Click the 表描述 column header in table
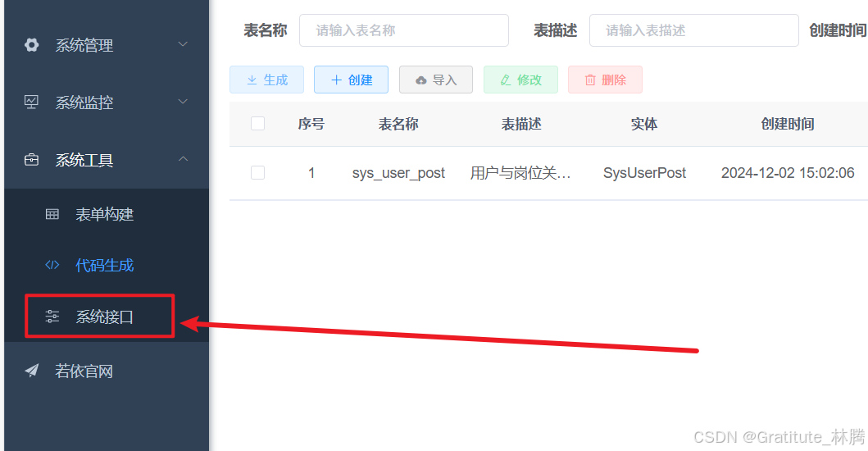This screenshot has height=451, width=868. click(521, 124)
